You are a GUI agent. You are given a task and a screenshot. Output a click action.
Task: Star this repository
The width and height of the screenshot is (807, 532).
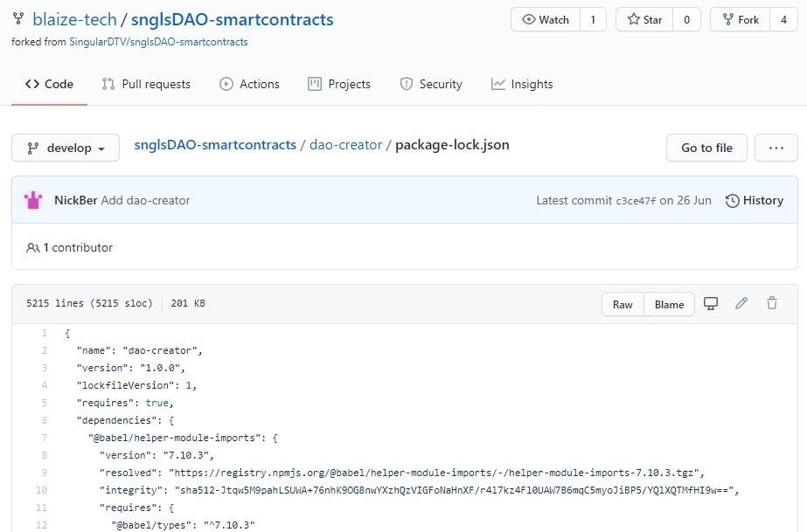[644, 19]
